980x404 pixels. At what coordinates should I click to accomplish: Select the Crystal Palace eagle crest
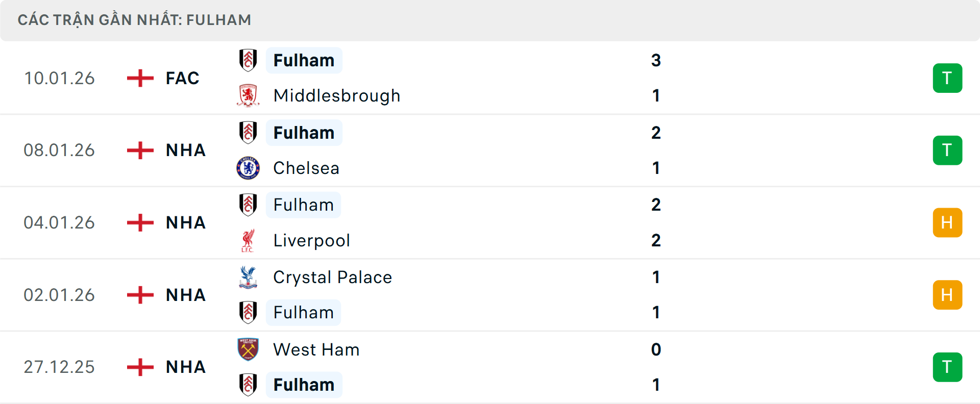248,277
